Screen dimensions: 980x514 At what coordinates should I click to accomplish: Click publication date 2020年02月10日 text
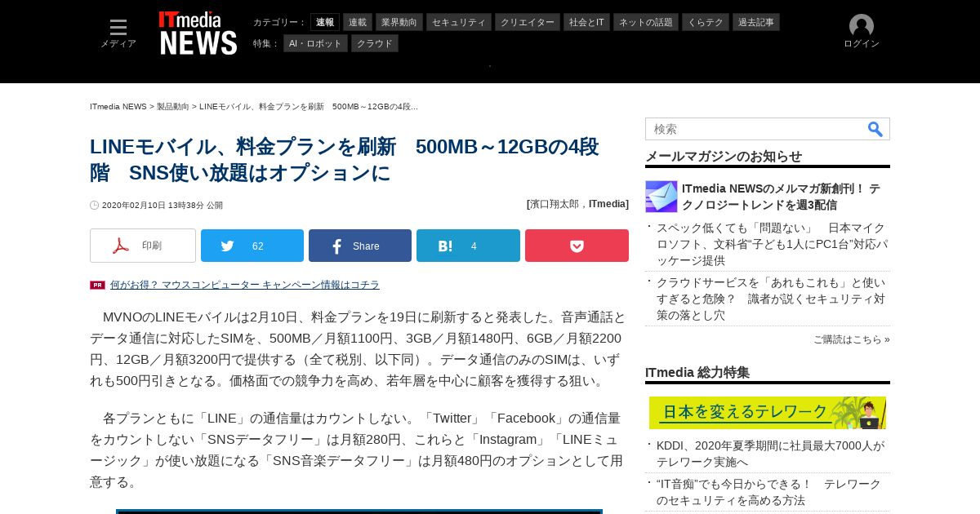163,206
